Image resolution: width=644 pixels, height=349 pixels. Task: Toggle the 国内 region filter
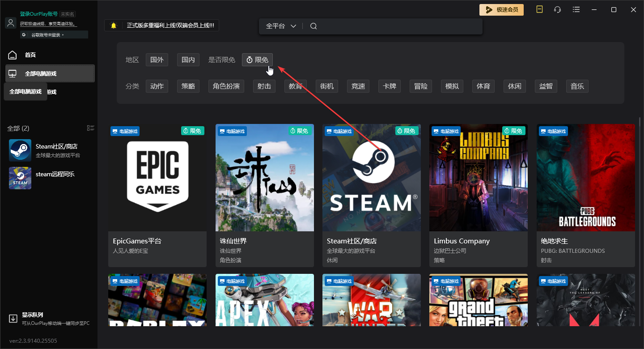[188, 60]
